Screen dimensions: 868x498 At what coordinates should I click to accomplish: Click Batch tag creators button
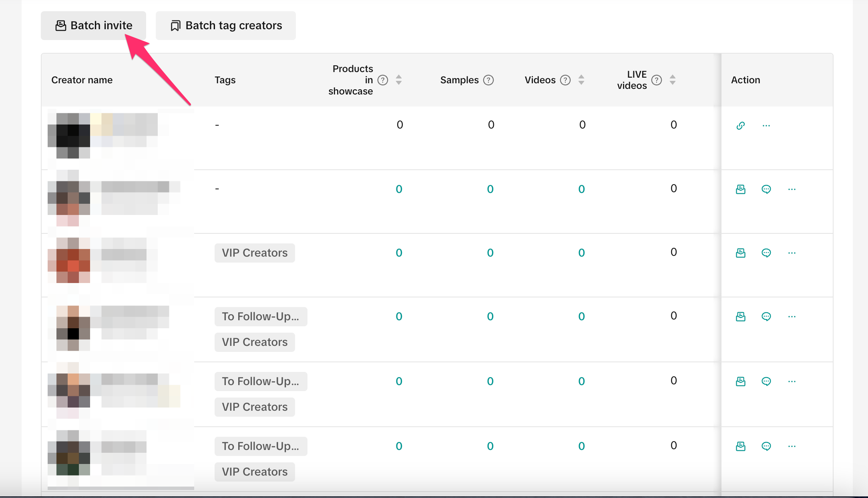click(x=225, y=26)
